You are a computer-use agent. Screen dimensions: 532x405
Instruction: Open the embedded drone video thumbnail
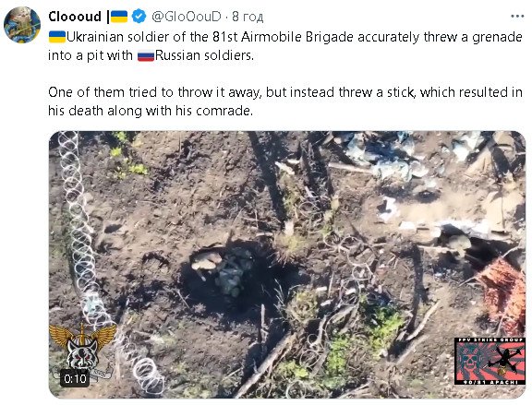coord(287,265)
